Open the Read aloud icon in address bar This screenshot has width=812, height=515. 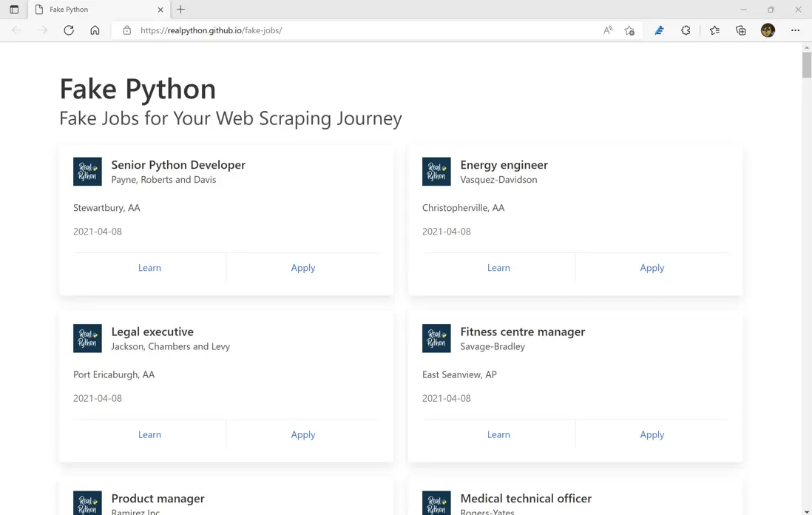(608, 30)
